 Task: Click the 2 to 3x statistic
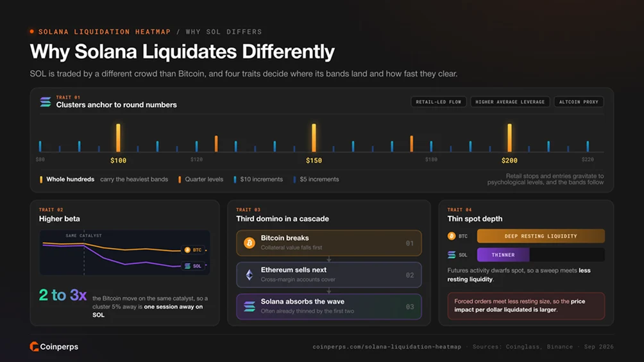point(63,295)
